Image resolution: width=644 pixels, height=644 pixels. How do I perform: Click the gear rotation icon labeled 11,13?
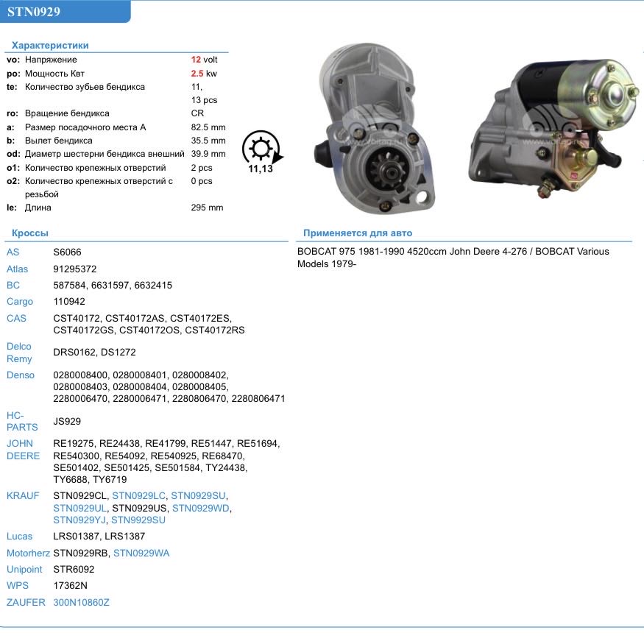tap(261, 150)
